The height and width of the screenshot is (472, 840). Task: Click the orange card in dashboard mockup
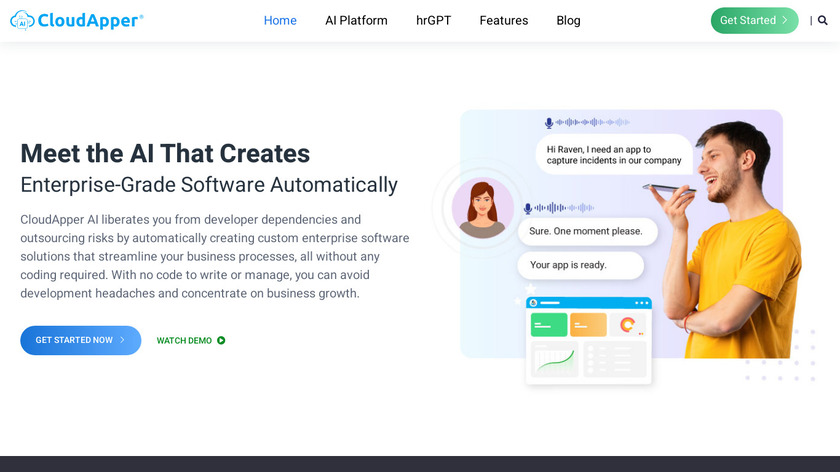coord(588,325)
